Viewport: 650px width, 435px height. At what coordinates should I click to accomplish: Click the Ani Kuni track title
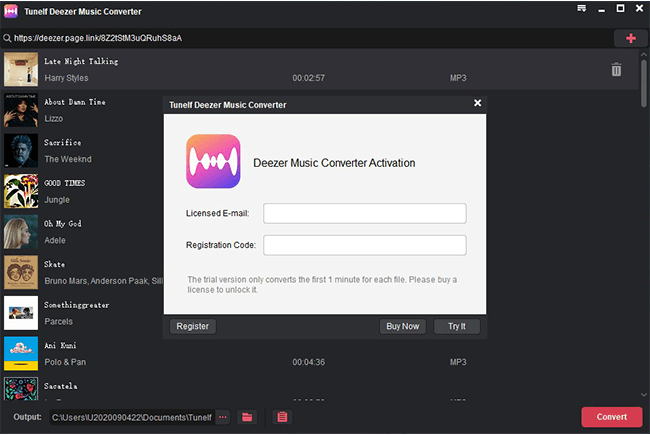tap(60, 345)
